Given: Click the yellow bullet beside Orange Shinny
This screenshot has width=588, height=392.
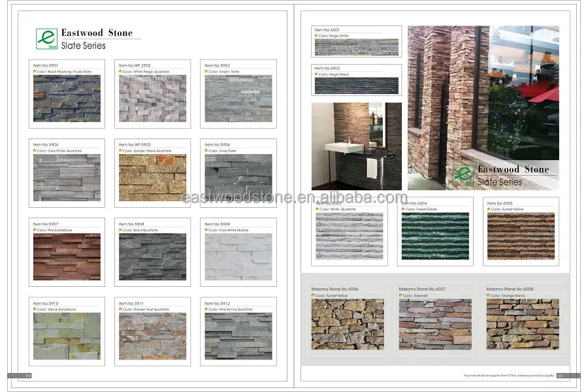Looking at the screenshot, I should pyautogui.click(x=488, y=295).
